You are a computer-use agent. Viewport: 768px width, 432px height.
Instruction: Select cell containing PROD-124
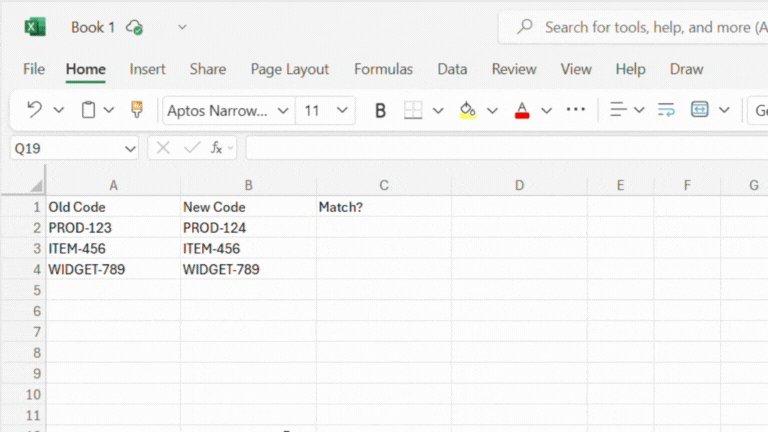pos(248,228)
